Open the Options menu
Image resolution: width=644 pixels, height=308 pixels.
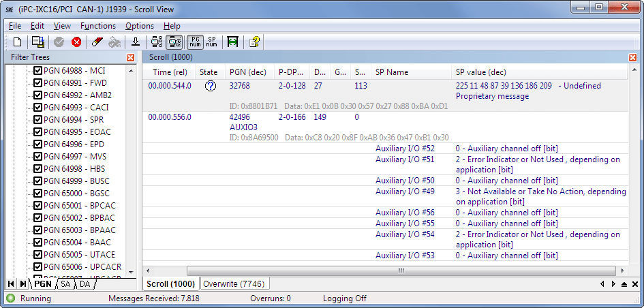coord(139,26)
